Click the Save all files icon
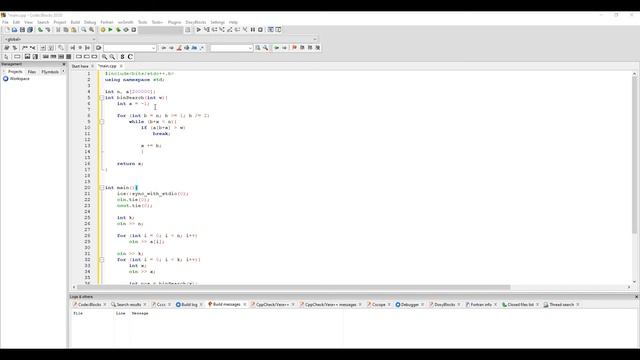Viewport: 640px width, 360px height. click(30, 30)
